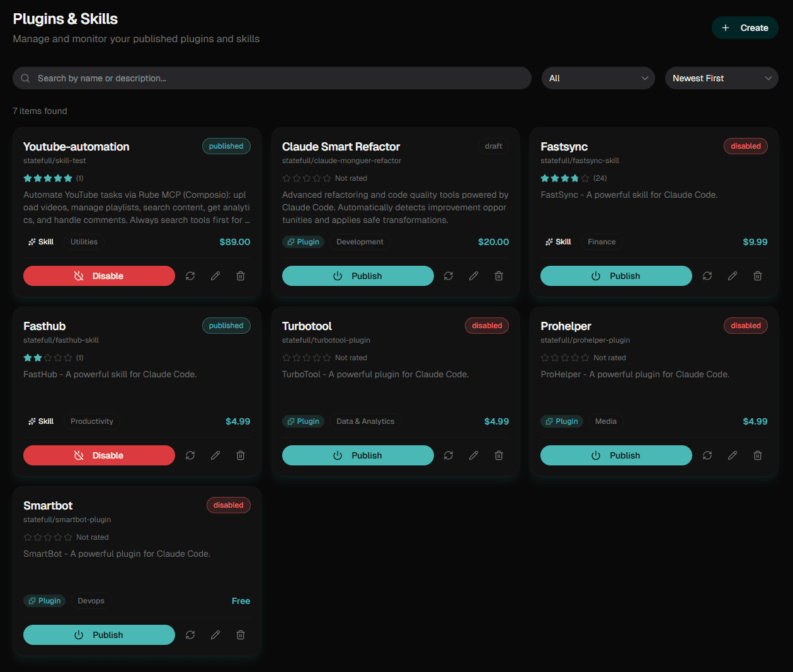Disable the Fasthub skill
This screenshot has height=672, width=793.
(x=99, y=455)
